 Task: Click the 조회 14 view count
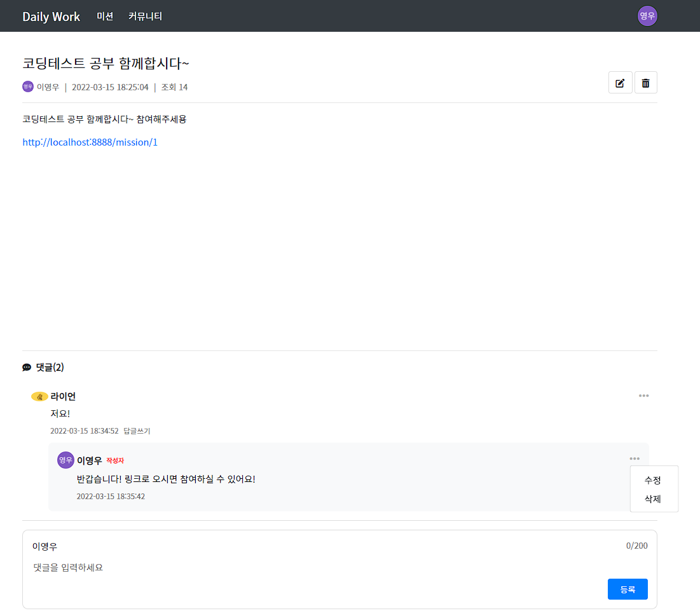175,87
